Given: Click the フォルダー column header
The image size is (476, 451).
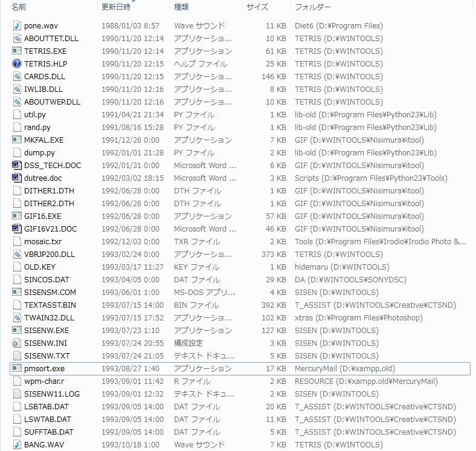Looking at the screenshot, I should pos(312,7).
